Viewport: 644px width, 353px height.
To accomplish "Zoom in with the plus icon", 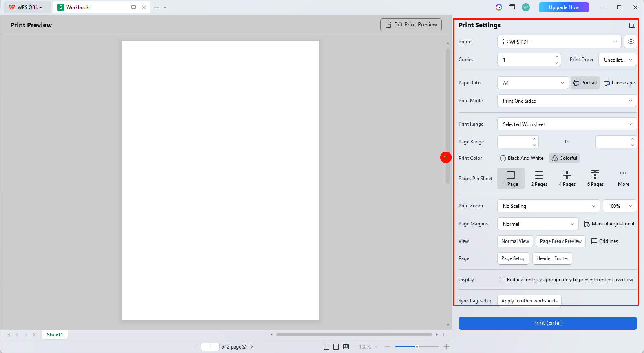I will coord(446,347).
